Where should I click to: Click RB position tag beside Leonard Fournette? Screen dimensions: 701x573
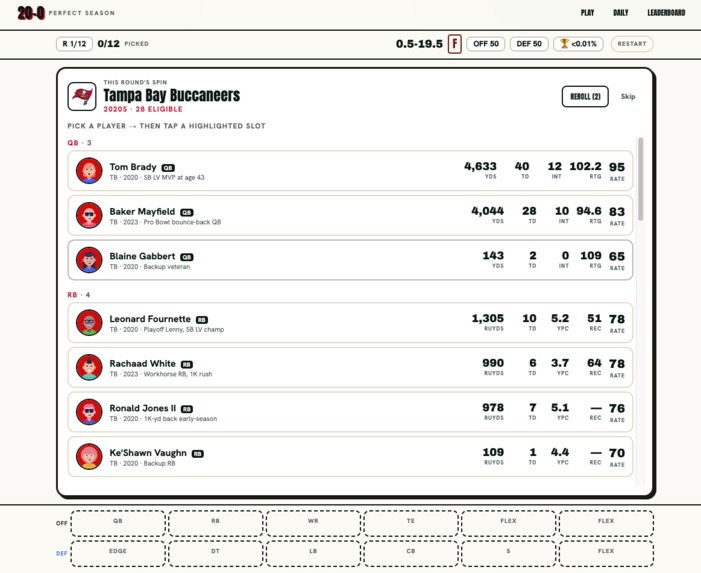(x=202, y=320)
